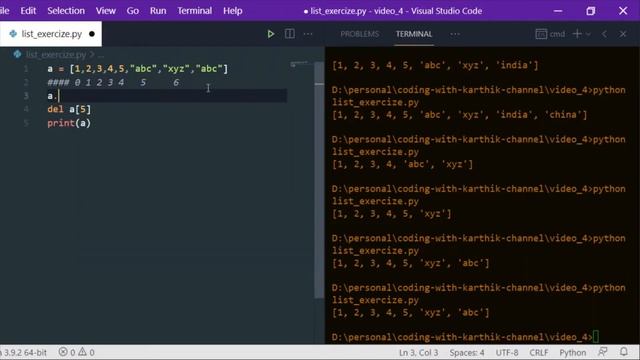Click output [1, 2, 3, 4, 5, 'xyz']
The image size is (640, 360).
point(391,213)
